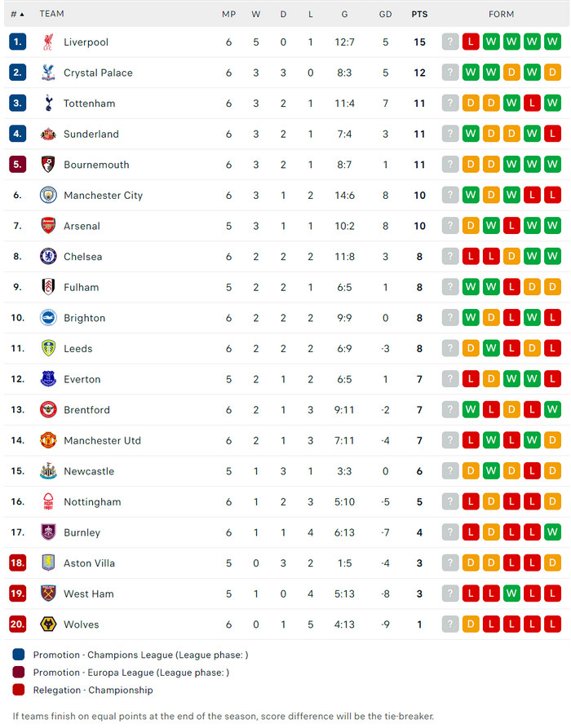571x728 pixels.
Task: Click the Wolves club crest icon
Action: click(48, 624)
